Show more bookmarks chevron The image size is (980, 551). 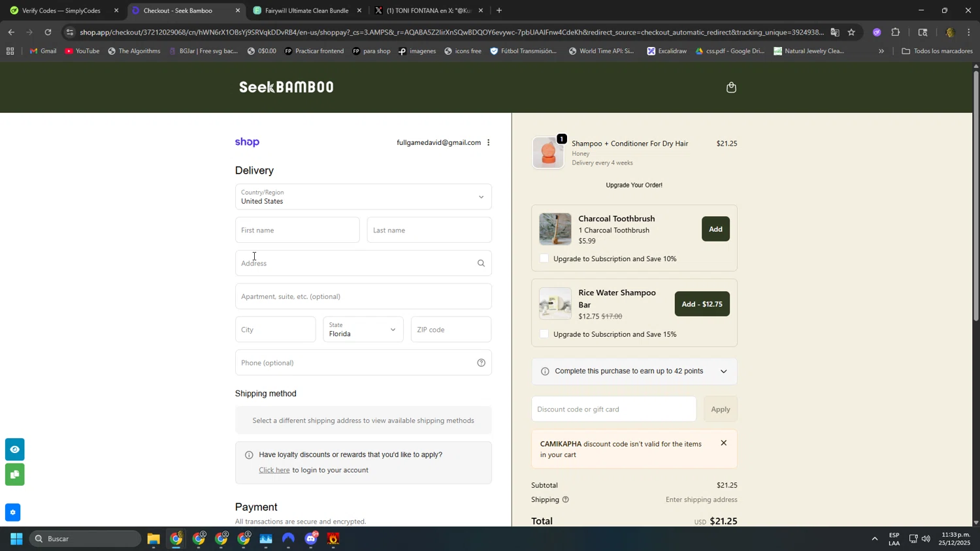click(x=881, y=51)
